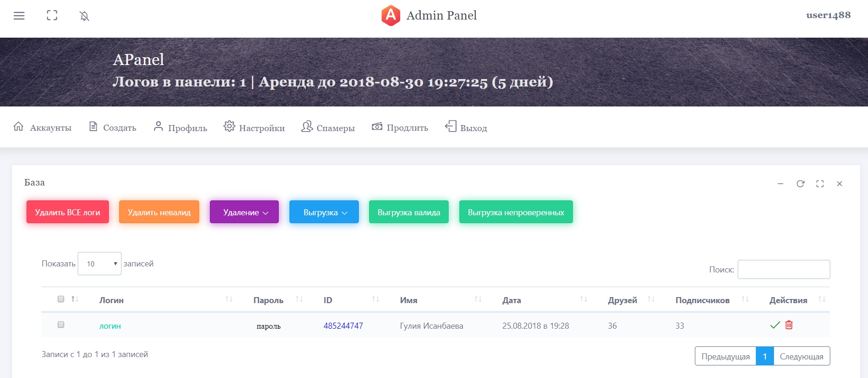Minimize the База card
Screen dimensions: 868x378
pyautogui.click(x=781, y=184)
